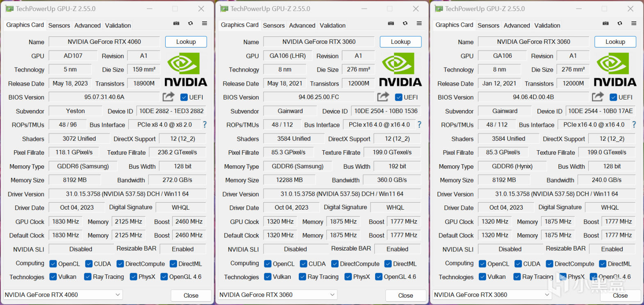Open hamburger menu in the Hynix RTX 3060 window
This screenshot has height=305, width=644.
pos(634,23)
